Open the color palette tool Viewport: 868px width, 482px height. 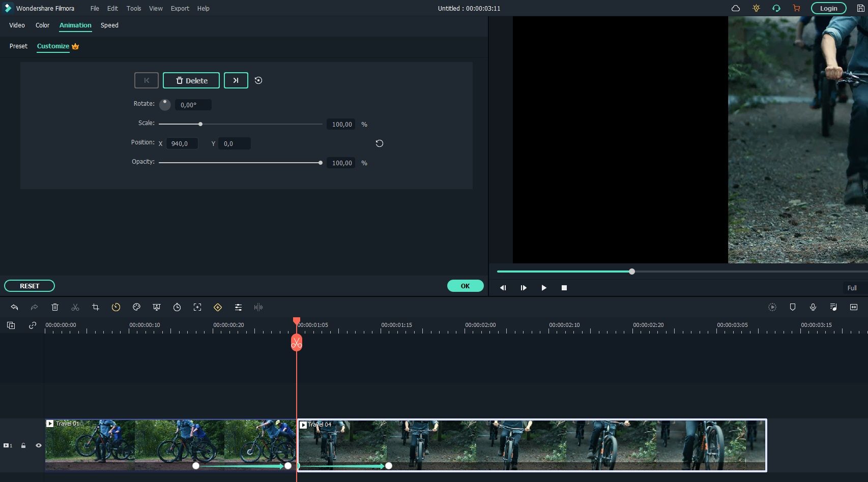pos(136,307)
